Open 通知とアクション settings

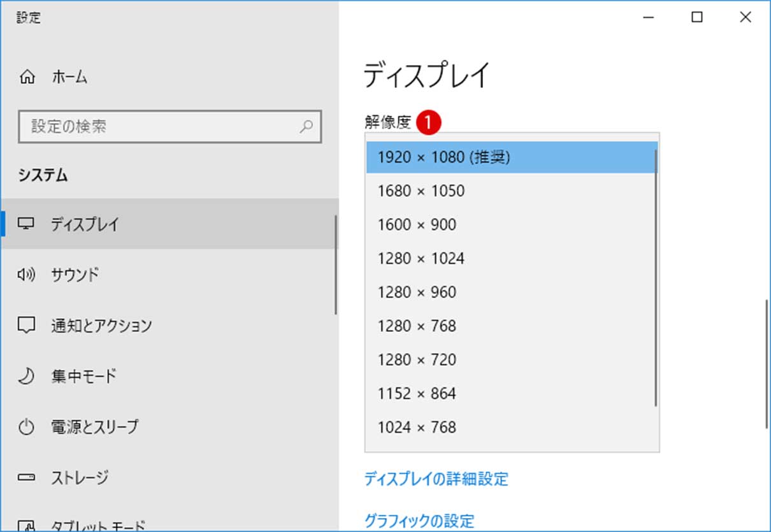click(168, 326)
